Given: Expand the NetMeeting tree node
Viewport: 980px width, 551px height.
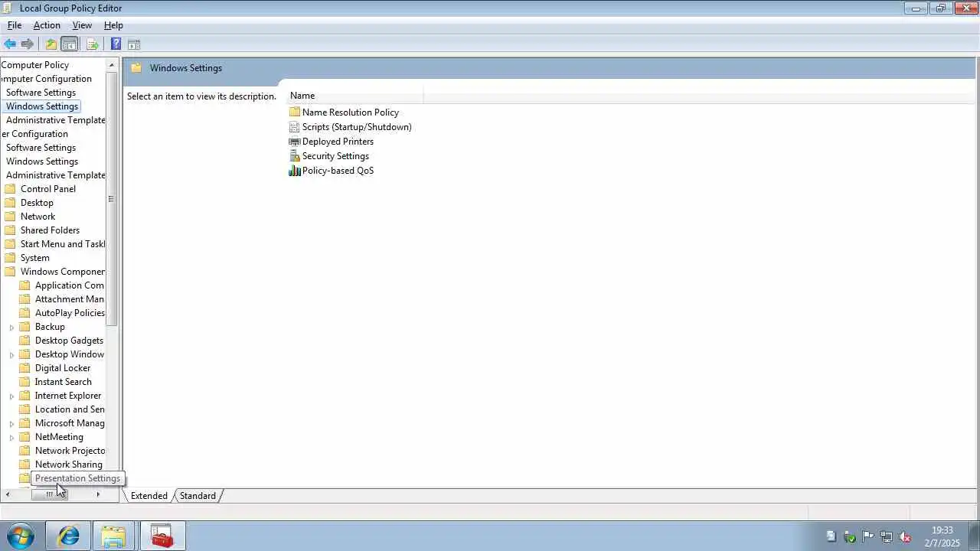Looking at the screenshot, I should pos(11,438).
